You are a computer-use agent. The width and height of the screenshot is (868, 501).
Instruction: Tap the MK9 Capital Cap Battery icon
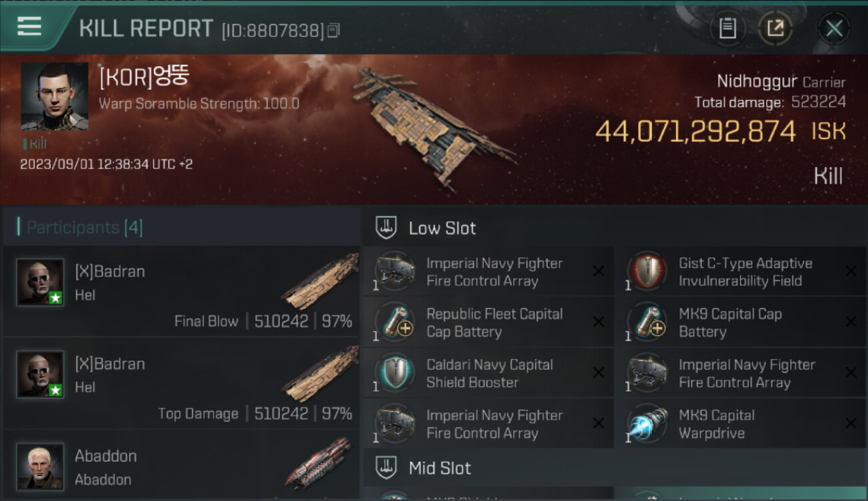coord(647,323)
